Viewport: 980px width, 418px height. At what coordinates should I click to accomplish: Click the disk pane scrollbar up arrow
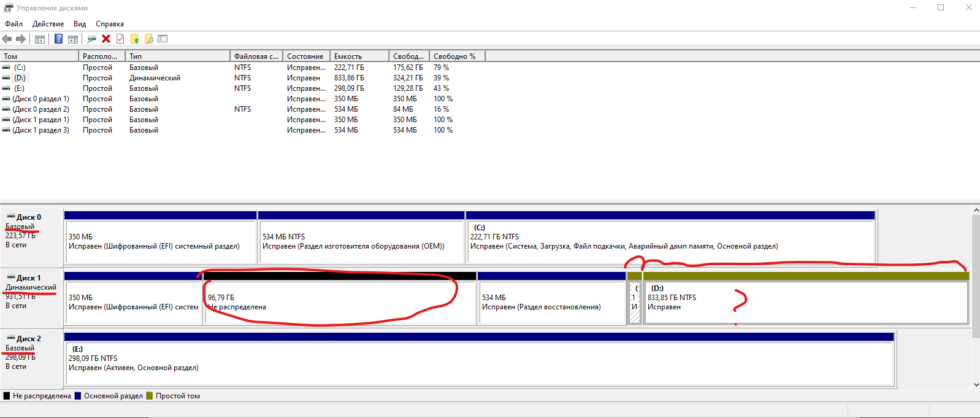coord(976,211)
